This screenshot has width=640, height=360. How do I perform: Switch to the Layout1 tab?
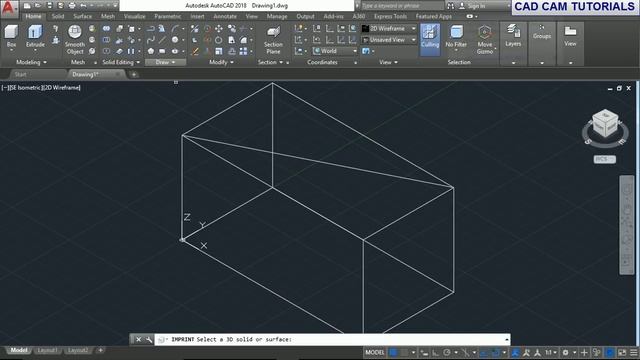coord(47,351)
